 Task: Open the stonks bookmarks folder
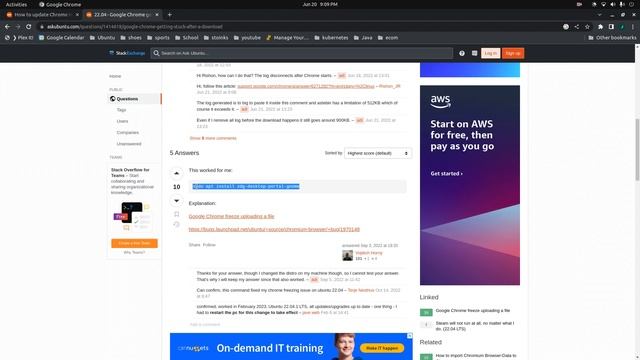coord(216,38)
